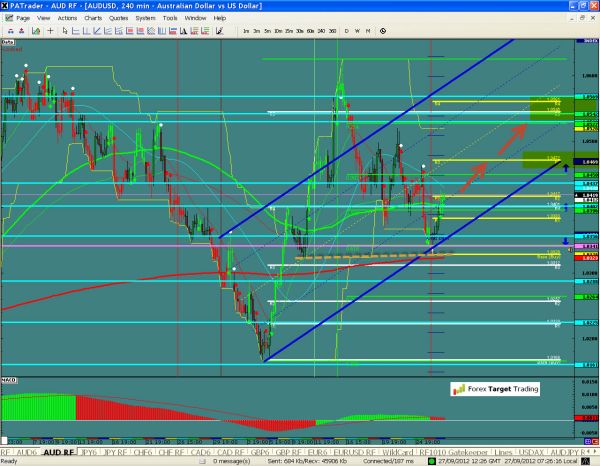Click the green price target zone on right
The image size is (600, 466).
[546, 160]
